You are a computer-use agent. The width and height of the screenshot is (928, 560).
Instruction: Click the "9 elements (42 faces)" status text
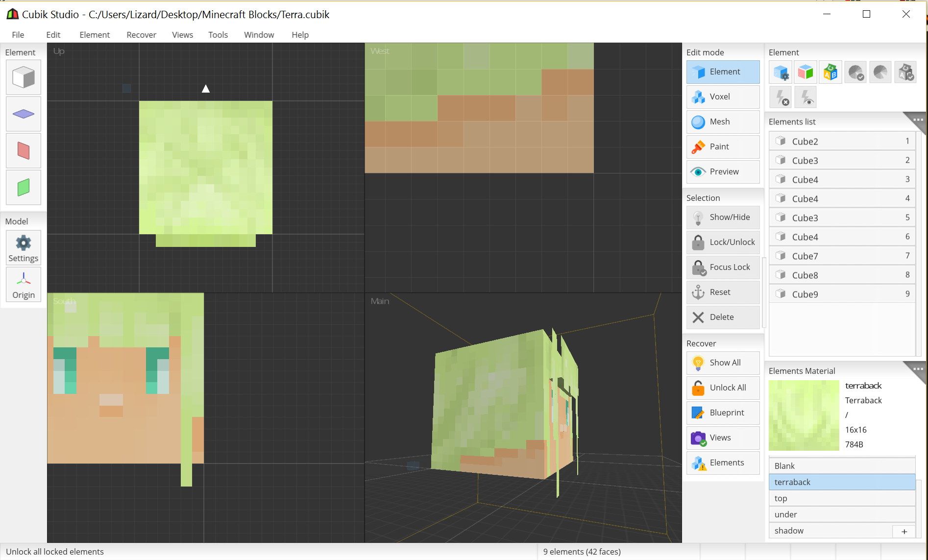point(582,552)
